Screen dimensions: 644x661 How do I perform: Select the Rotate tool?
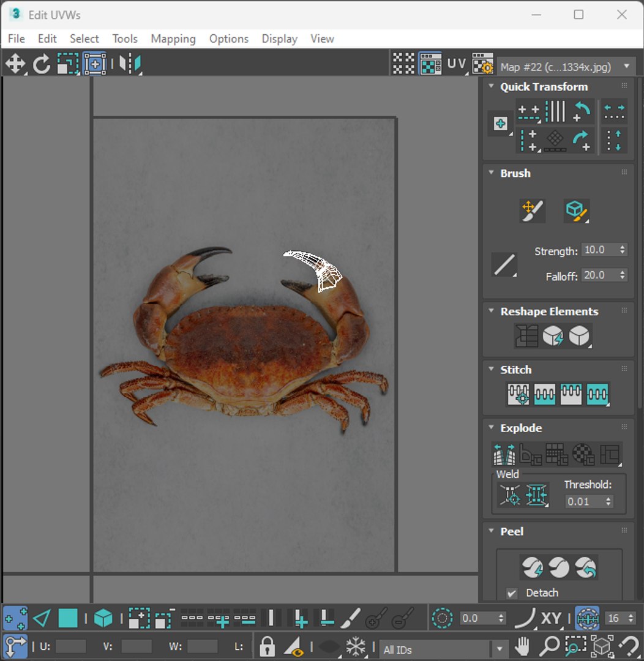click(x=42, y=64)
